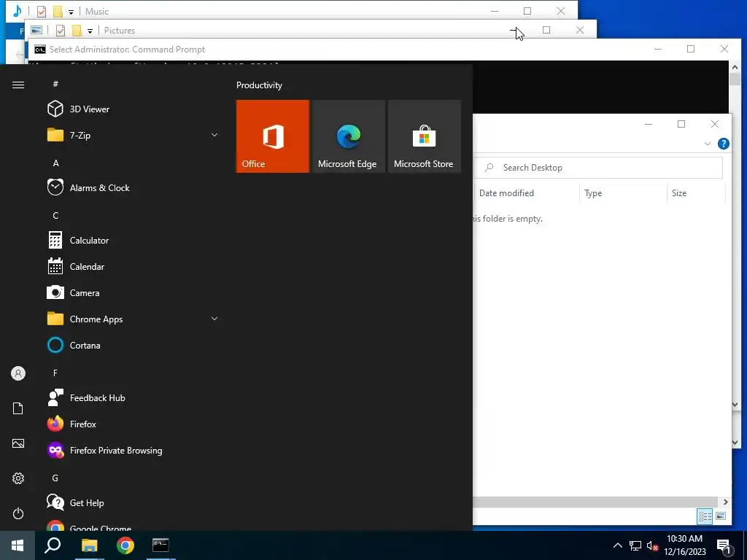The height and width of the screenshot is (560, 747).
Task: Expand the Start menu hamburger navigation
Action: click(18, 85)
